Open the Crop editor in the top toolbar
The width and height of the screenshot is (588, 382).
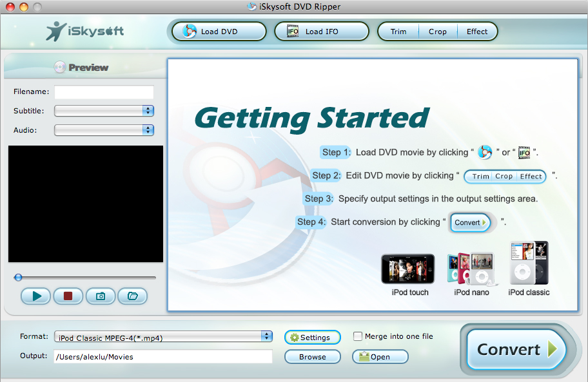click(x=438, y=32)
